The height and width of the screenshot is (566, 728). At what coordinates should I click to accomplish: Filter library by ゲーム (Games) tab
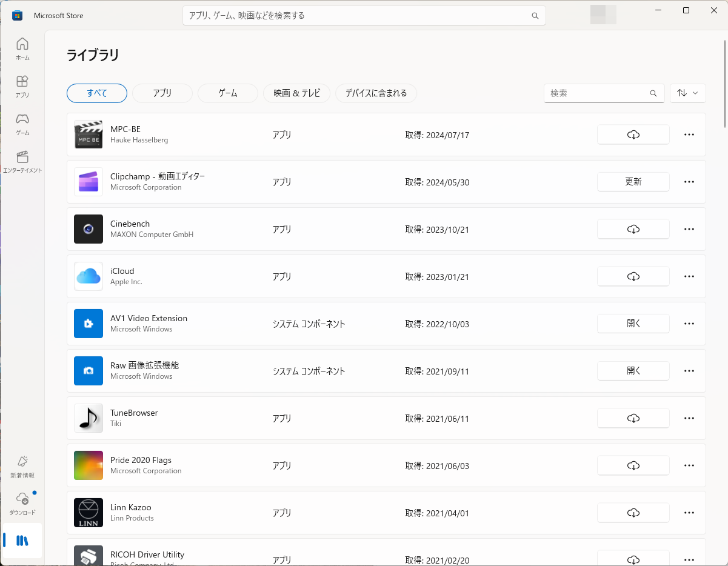point(228,93)
